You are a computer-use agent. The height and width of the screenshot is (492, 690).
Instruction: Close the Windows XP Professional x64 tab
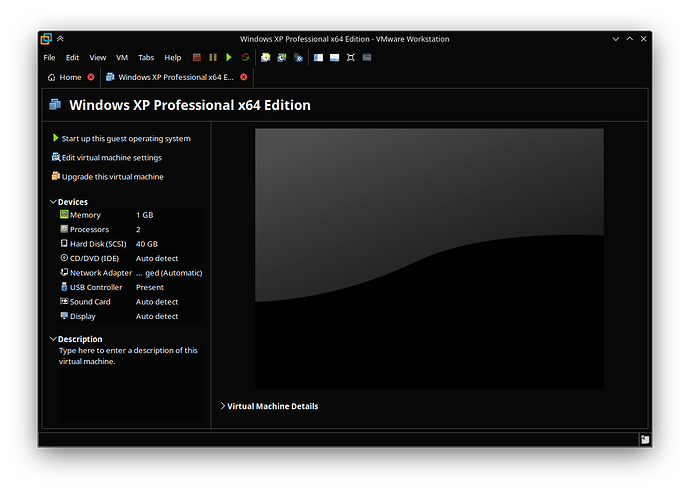(244, 77)
